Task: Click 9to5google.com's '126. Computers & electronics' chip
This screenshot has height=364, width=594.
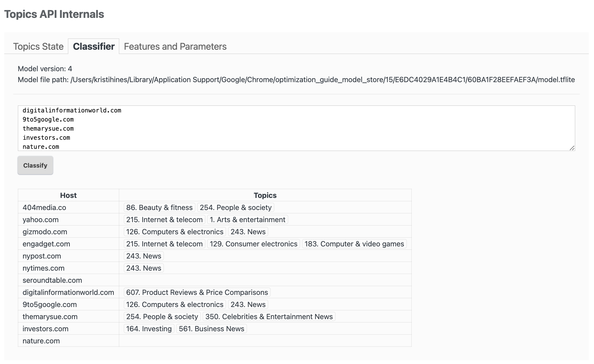Action: [175, 304]
